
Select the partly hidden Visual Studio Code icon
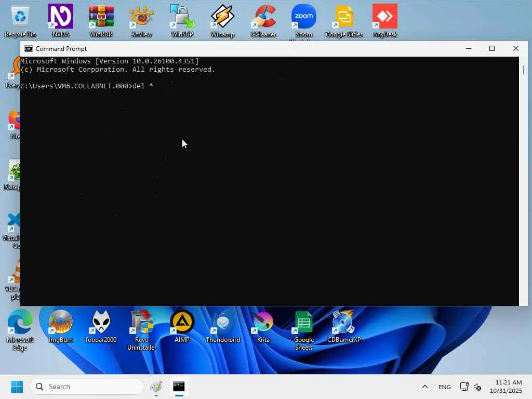(11, 231)
